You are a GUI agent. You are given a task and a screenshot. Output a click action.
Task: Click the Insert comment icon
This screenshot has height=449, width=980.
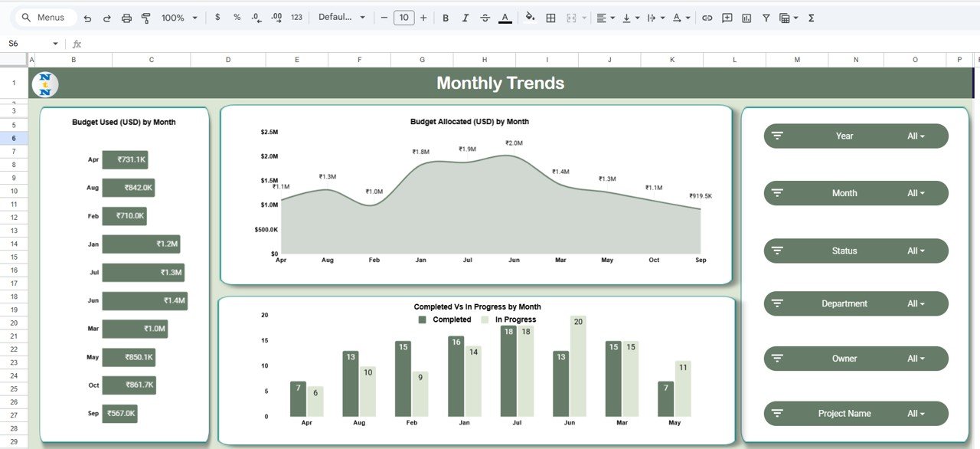(727, 17)
